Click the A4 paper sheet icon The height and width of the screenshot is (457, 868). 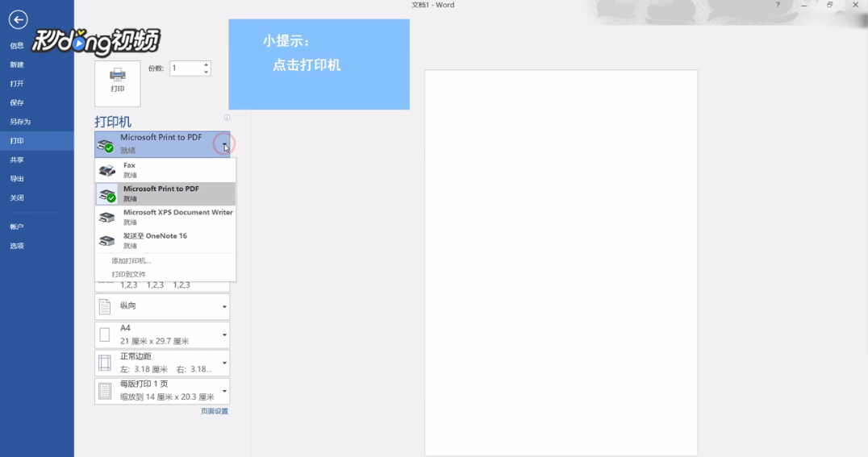pos(105,334)
